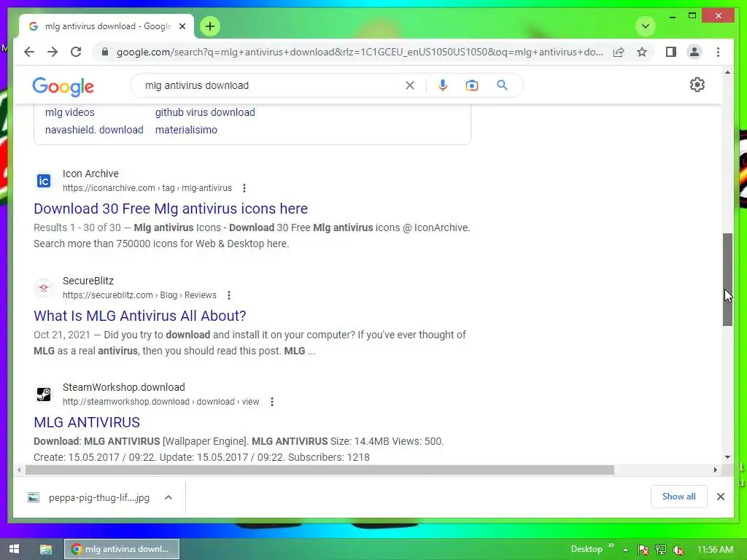Click the SteamWorkshop.download favicon
The height and width of the screenshot is (560, 747).
pos(44,394)
